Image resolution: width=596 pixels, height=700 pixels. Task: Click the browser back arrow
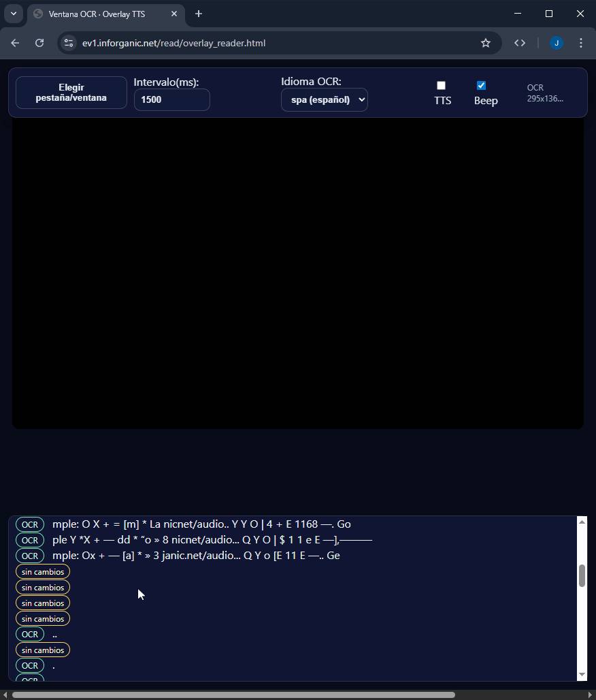(15, 43)
